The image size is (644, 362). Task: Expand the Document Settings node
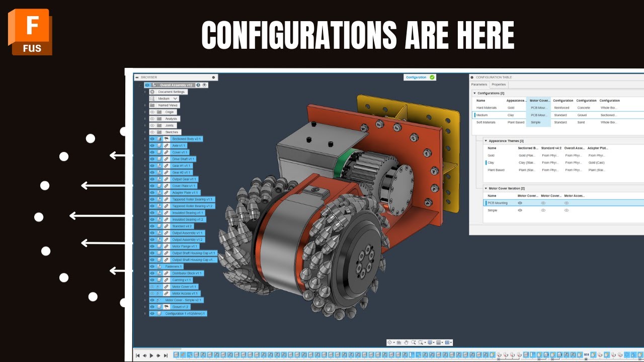(145, 92)
